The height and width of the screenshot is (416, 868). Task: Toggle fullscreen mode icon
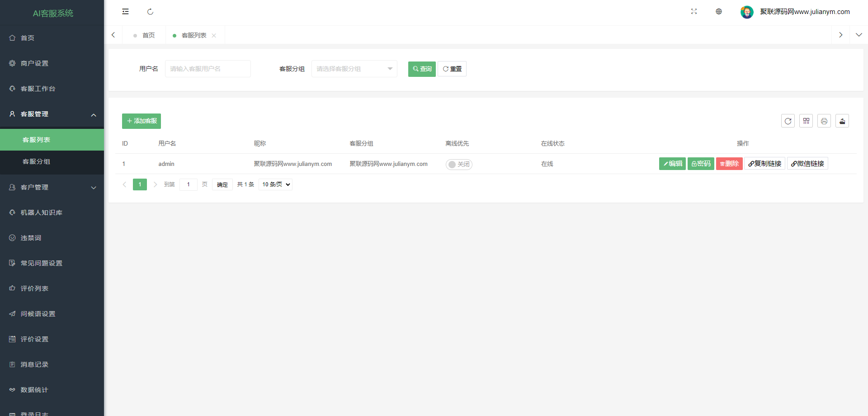pos(694,12)
